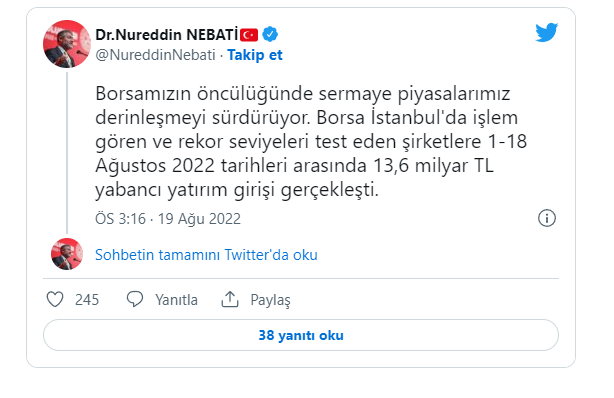Click the share upload arrow icon
The image size is (614, 398).
230,299
